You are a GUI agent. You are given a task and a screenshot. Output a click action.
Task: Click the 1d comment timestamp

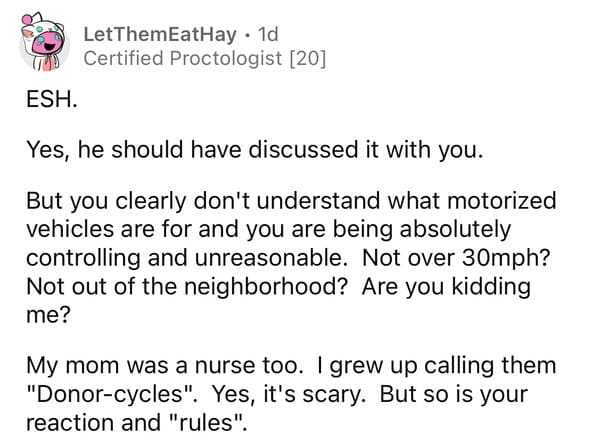pyautogui.click(x=268, y=34)
